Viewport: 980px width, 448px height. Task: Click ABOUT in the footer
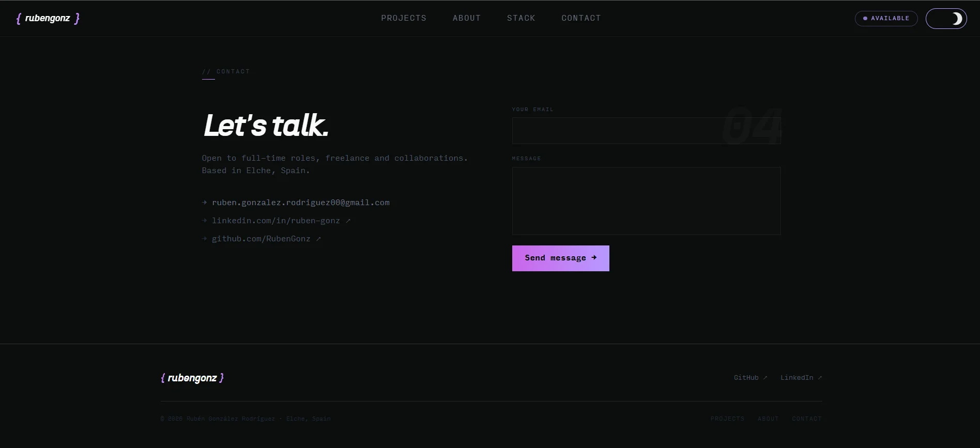pos(768,419)
